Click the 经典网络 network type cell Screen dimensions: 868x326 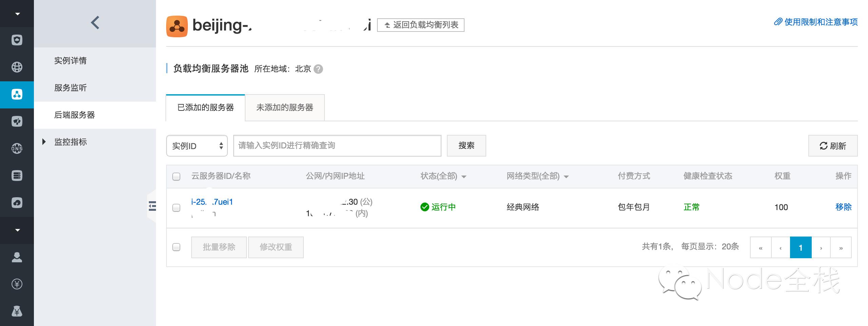(x=523, y=207)
